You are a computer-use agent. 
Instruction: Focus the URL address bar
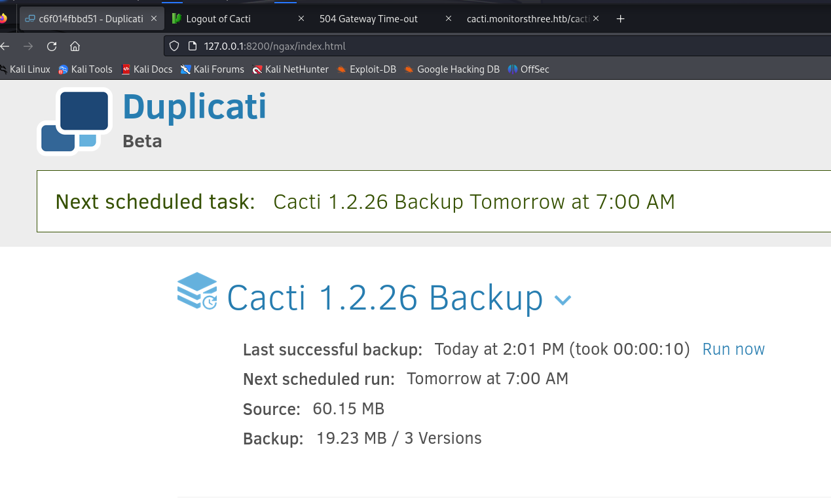498,46
